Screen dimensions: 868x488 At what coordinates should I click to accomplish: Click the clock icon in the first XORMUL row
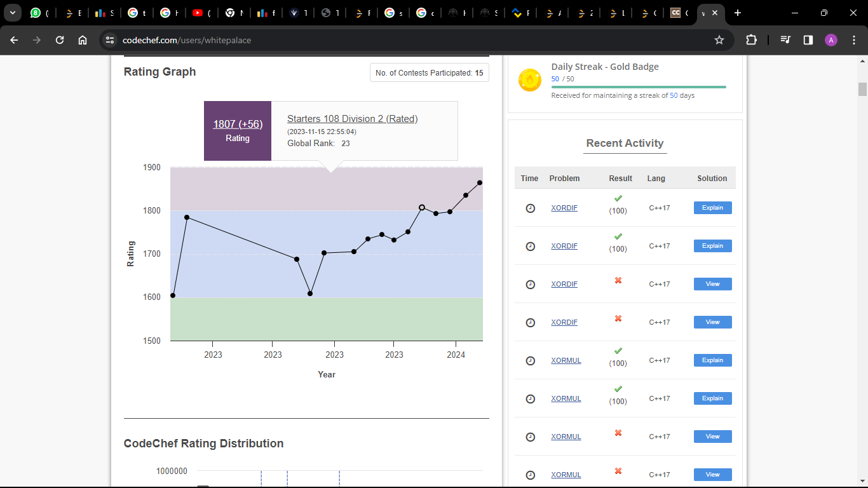point(531,360)
